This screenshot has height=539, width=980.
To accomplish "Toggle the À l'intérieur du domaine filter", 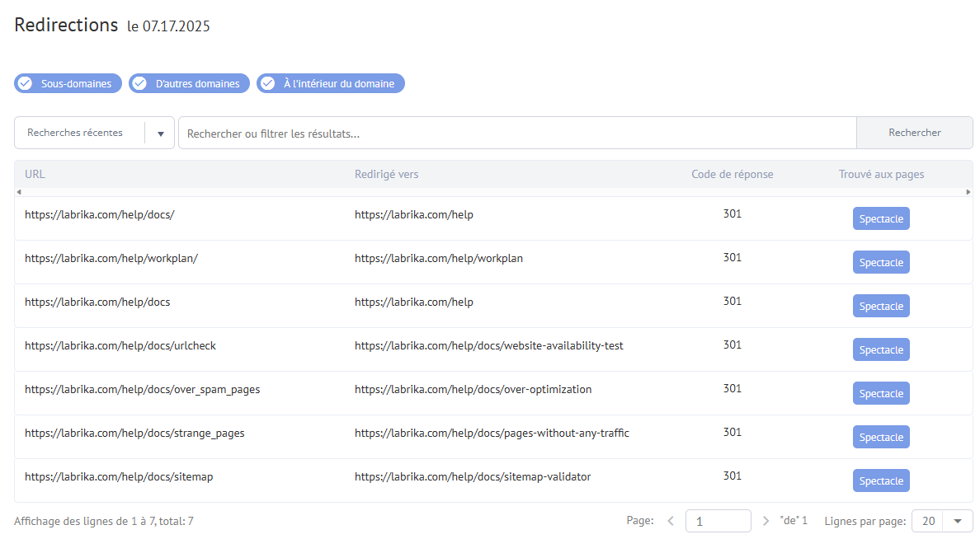I will pos(331,84).
